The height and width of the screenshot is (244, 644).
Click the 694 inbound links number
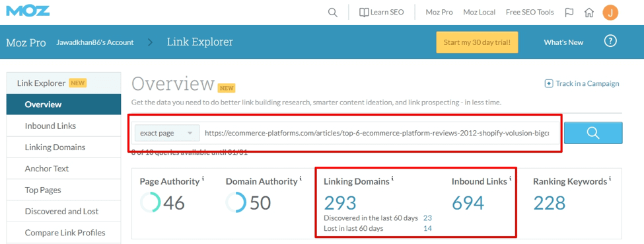tap(468, 203)
